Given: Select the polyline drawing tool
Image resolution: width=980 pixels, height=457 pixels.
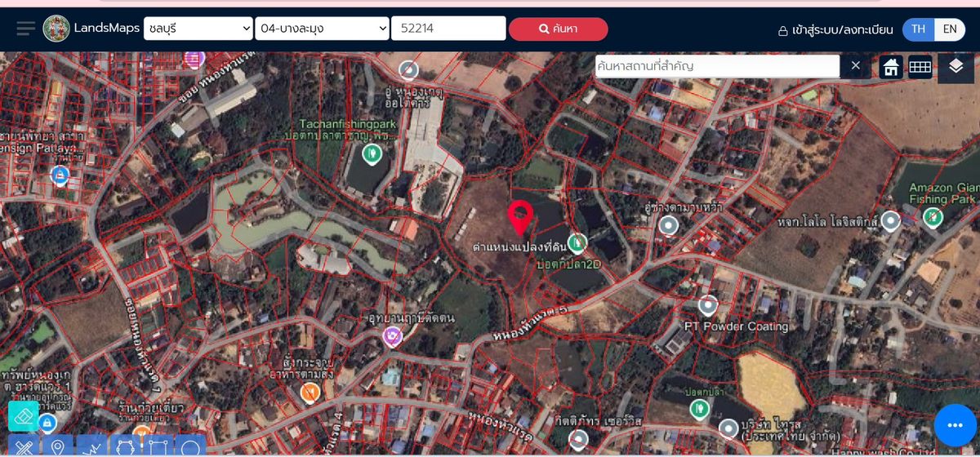Looking at the screenshot, I should 91,447.
